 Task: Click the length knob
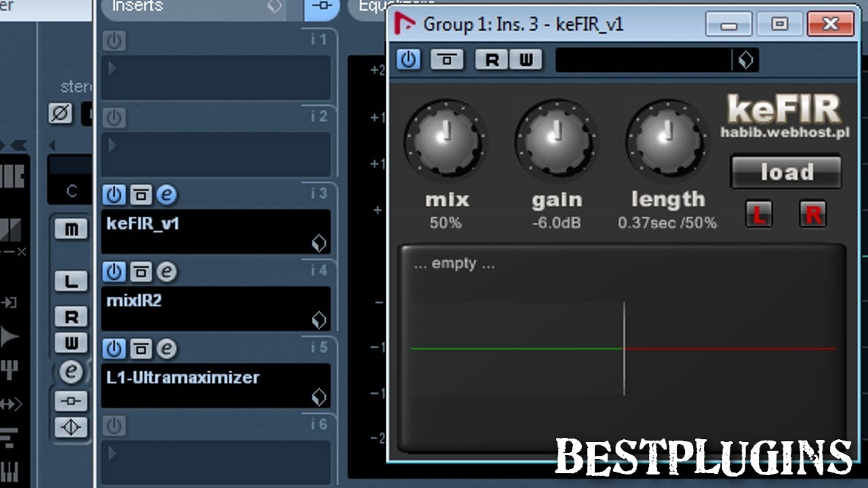coord(666,140)
